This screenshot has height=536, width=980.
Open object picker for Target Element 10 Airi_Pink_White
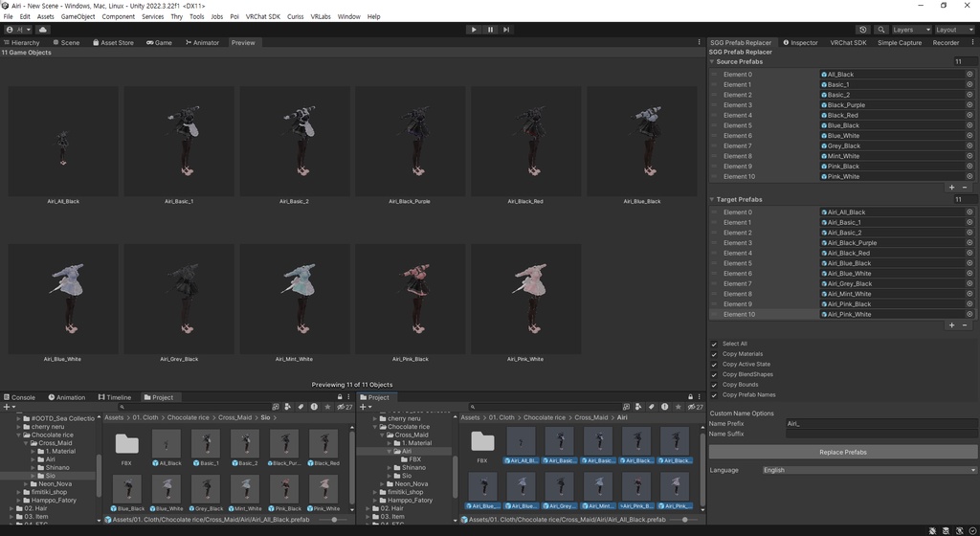click(x=969, y=314)
